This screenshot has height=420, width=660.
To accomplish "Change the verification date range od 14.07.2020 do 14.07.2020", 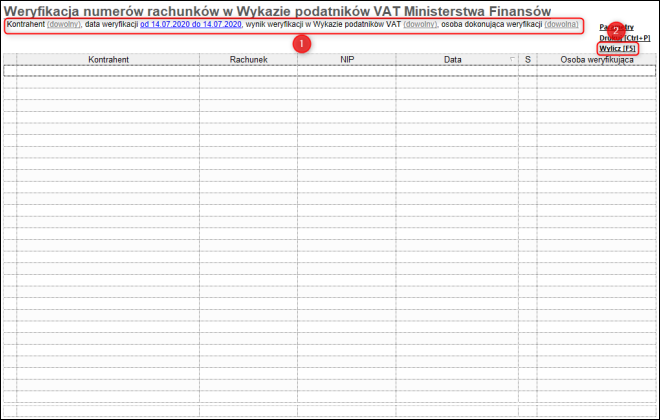I will pos(191,24).
